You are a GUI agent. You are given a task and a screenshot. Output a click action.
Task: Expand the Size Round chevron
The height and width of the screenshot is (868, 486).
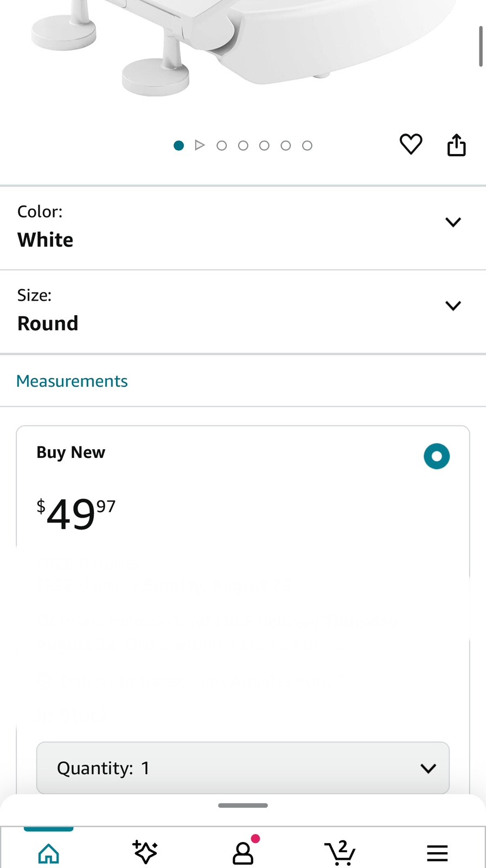click(x=453, y=305)
